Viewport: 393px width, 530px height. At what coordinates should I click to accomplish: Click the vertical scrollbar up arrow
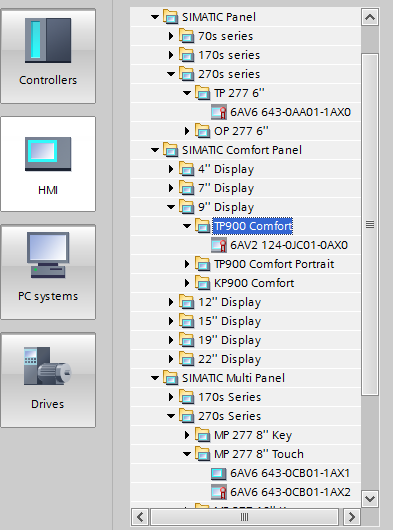[x=370, y=17]
